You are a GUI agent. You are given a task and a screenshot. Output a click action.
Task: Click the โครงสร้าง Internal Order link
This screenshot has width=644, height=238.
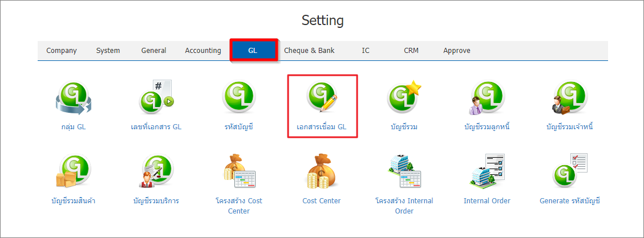click(x=404, y=206)
